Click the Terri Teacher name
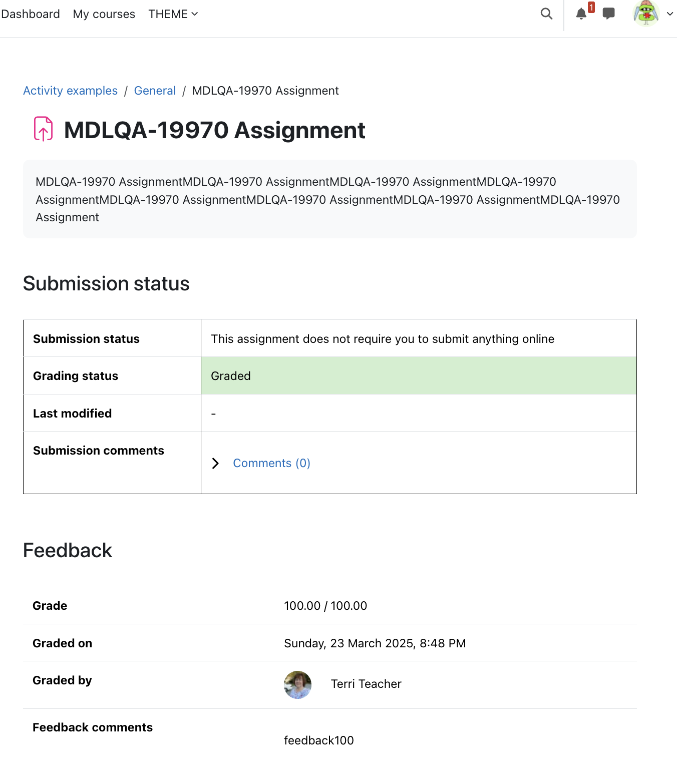The height and width of the screenshot is (784, 677). point(366,684)
